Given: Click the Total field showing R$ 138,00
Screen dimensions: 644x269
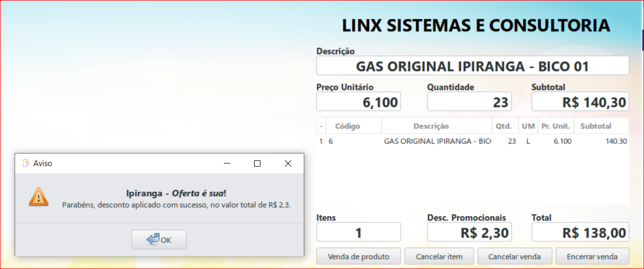Looking at the screenshot, I should click(x=580, y=232).
